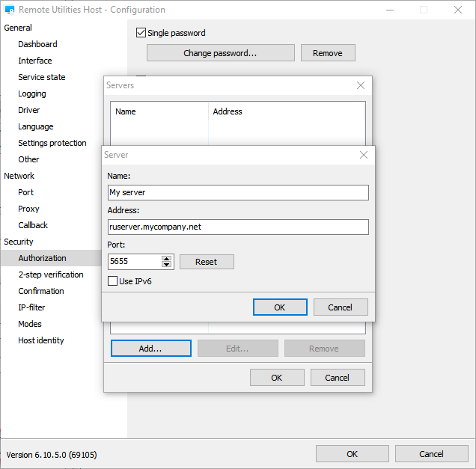
Task: Toggle the Use IPv6 checkbox
Action: (112, 281)
